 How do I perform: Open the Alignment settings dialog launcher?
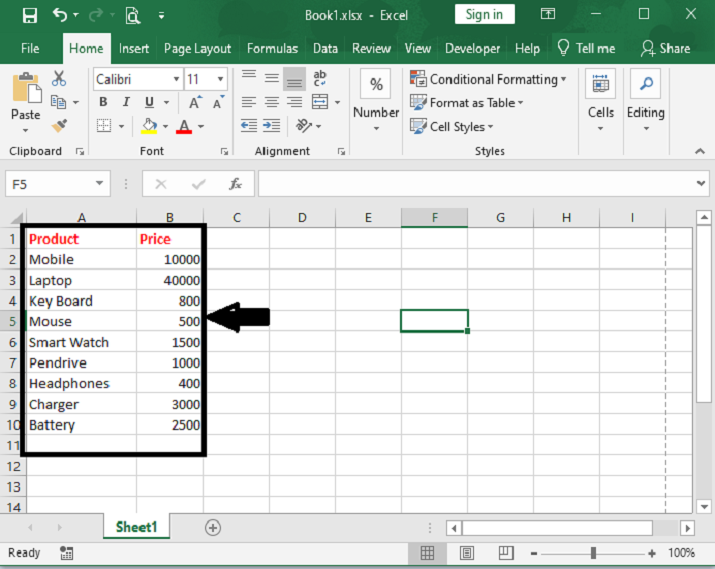click(341, 152)
